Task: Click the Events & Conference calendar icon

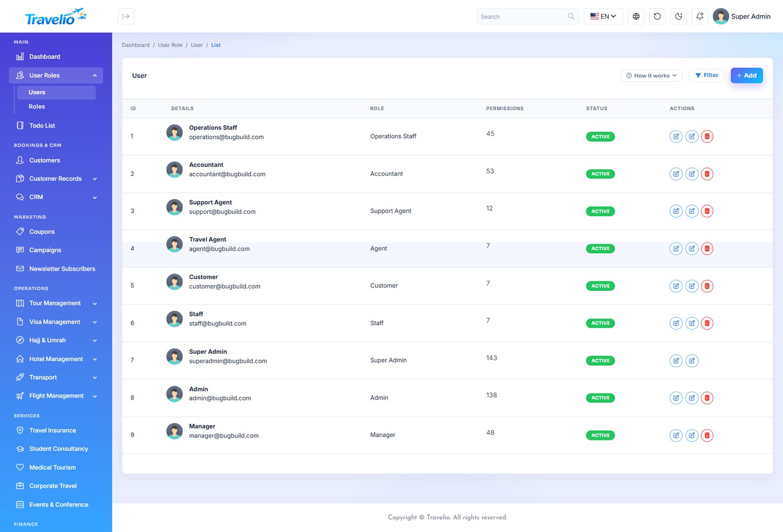Action: pos(20,505)
